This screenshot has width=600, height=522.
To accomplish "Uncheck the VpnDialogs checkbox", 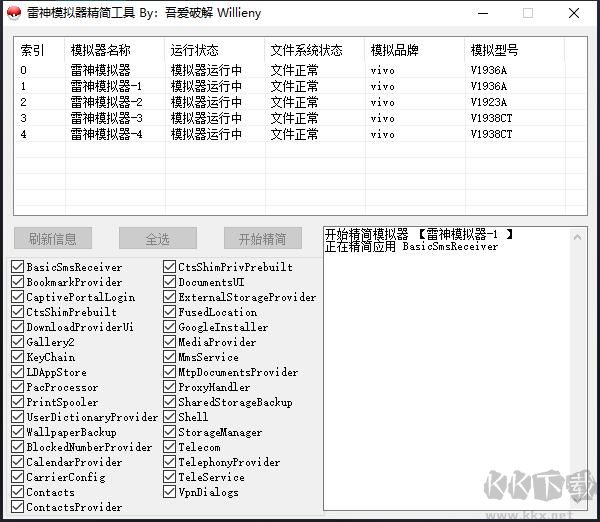I will [169, 492].
